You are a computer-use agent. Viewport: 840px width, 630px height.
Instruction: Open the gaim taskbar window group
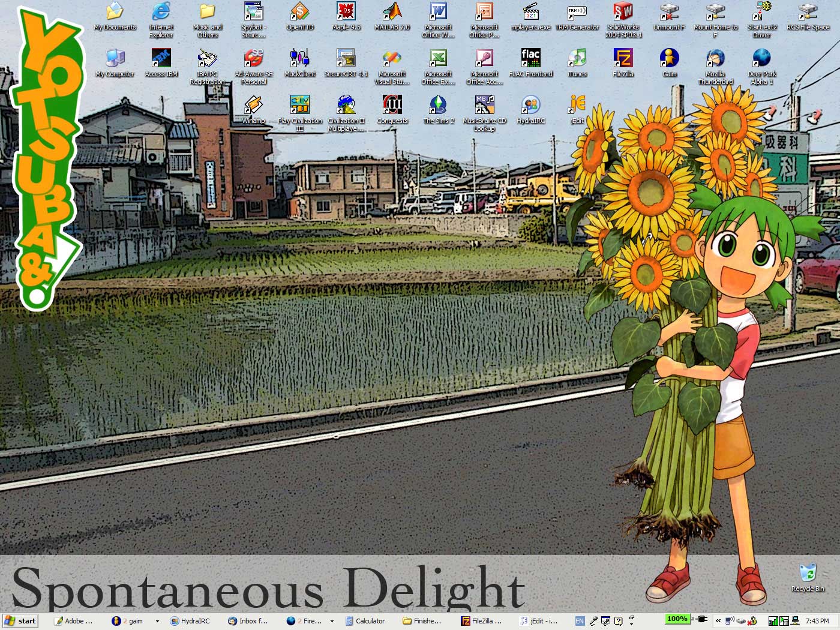coord(130,621)
